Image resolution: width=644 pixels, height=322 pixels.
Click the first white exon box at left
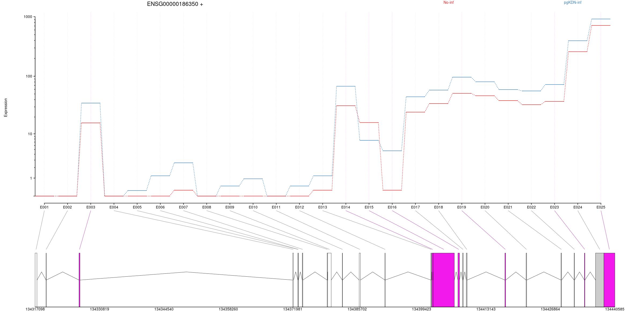[36, 280]
